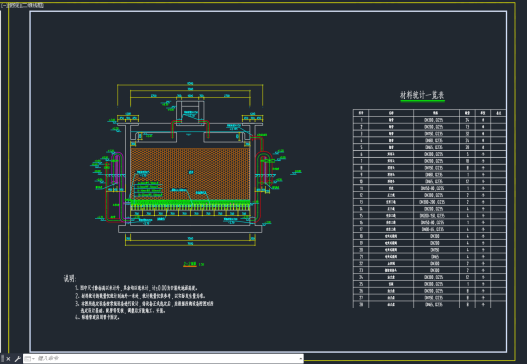The height and width of the screenshot is (364, 527).
Task: Open the 俯视 view controls menu
Action: click(13, 5)
